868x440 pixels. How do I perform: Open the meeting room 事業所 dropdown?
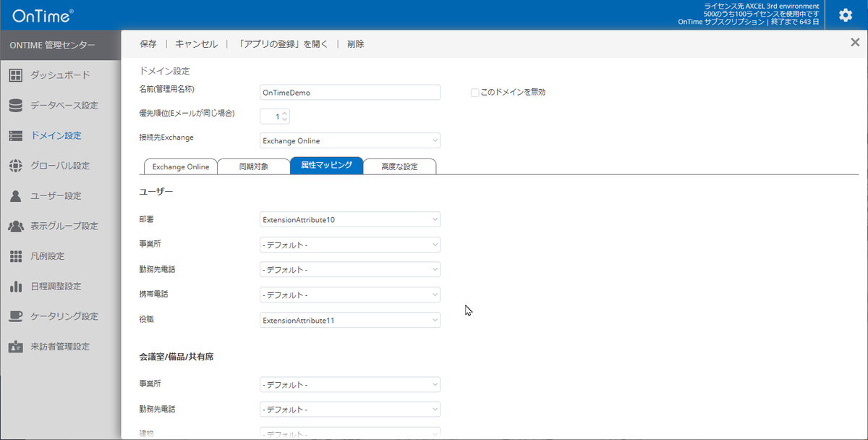point(350,385)
